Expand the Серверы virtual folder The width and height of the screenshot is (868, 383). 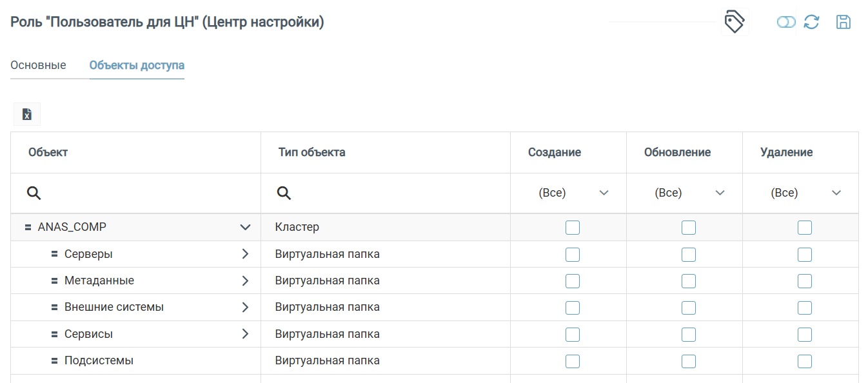[x=245, y=253]
